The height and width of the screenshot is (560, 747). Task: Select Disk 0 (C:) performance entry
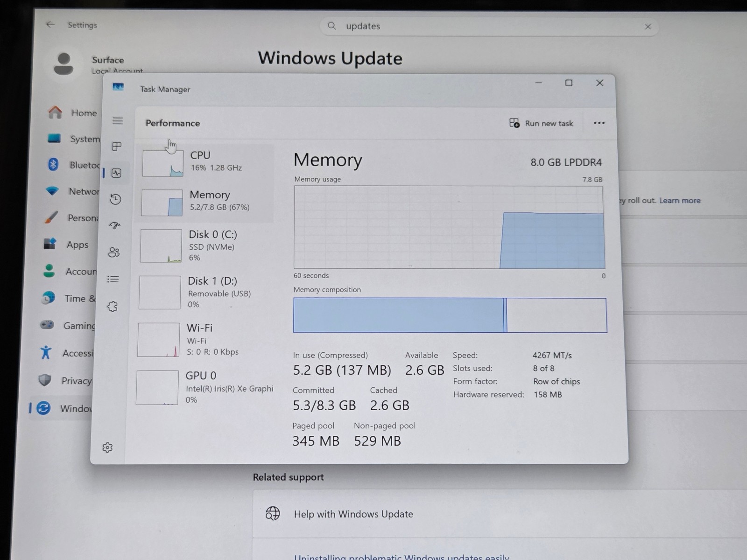[x=204, y=245]
